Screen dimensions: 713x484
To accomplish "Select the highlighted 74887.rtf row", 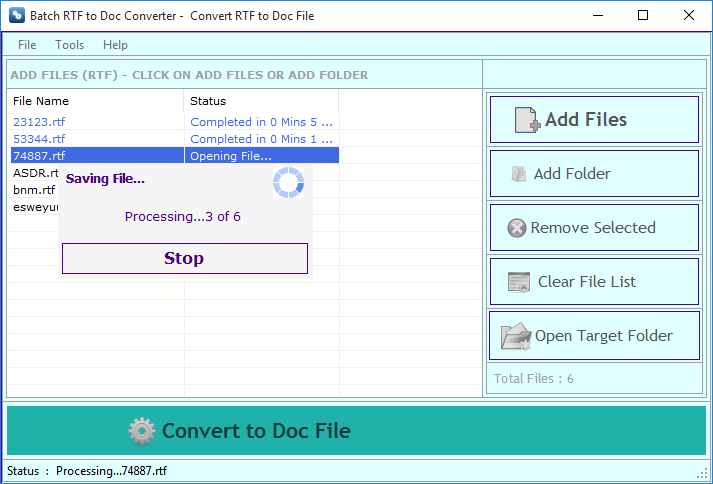I will tap(175, 156).
